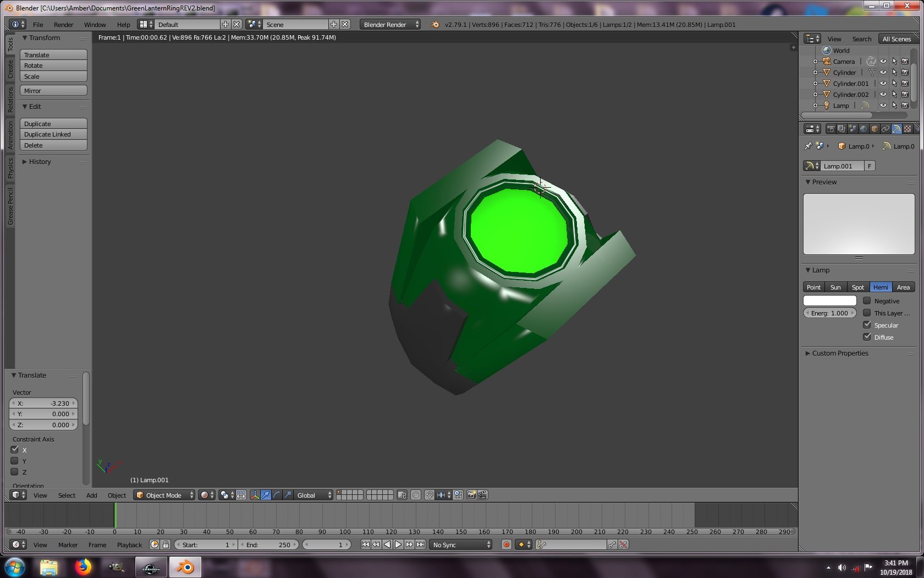Open the Object Data lamp properties tab
This screenshot has height=578, width=924.
(x=897, y=129)
